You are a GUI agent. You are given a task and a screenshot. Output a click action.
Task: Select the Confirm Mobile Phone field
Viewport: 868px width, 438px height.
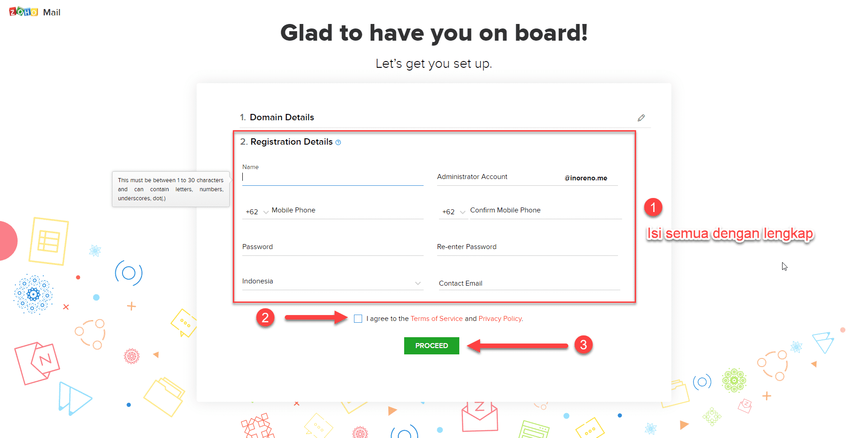pyautogui.click(x=545, y=211)
